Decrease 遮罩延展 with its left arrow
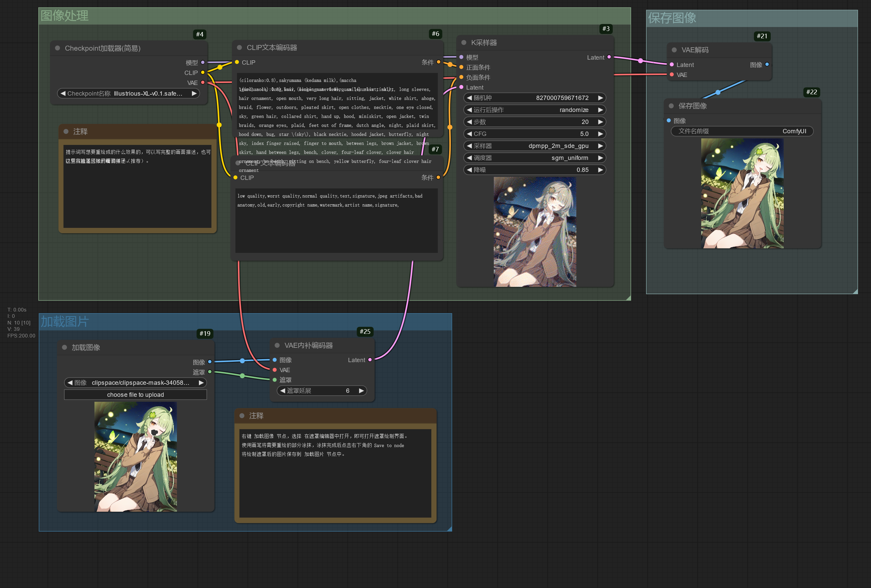 click(283, 390)
